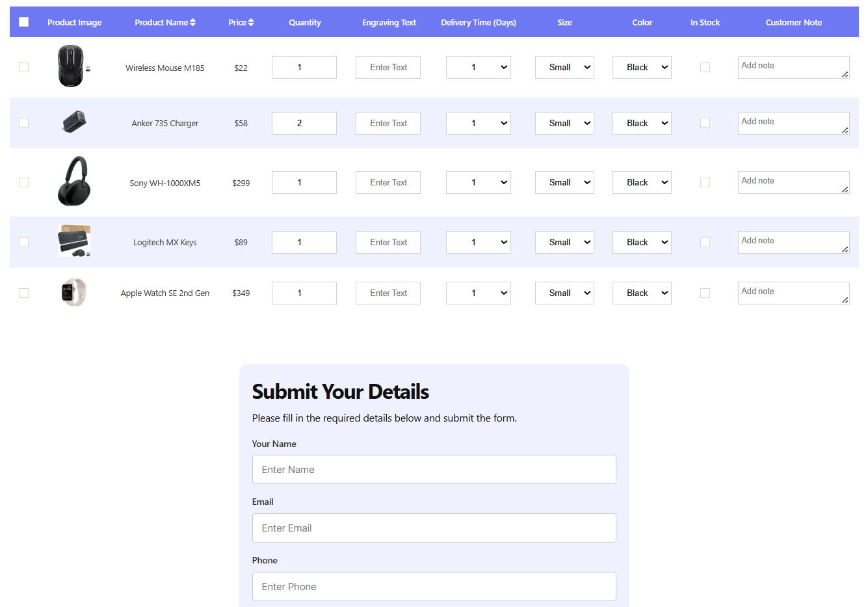Select the Sony WH-1000XM5 row checkbox

[x=24, y=182]
